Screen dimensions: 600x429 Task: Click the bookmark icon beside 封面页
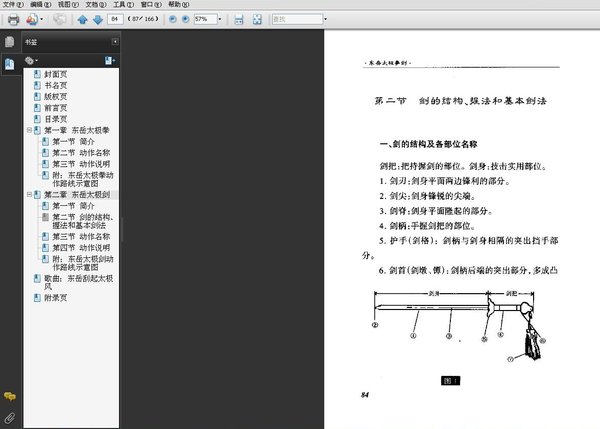[x=37, y=74]
